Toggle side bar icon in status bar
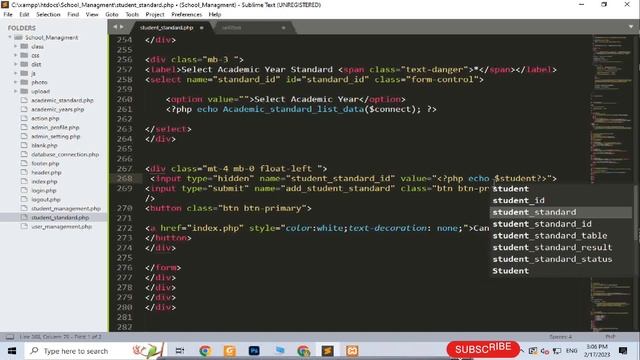 (x=10, y=337)
